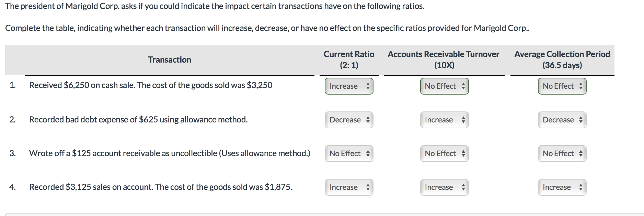The image size is (644, 216).
Task: Expand Accounts Receivable Turnover dropdown for bad debt row
Action: point(444,120)
